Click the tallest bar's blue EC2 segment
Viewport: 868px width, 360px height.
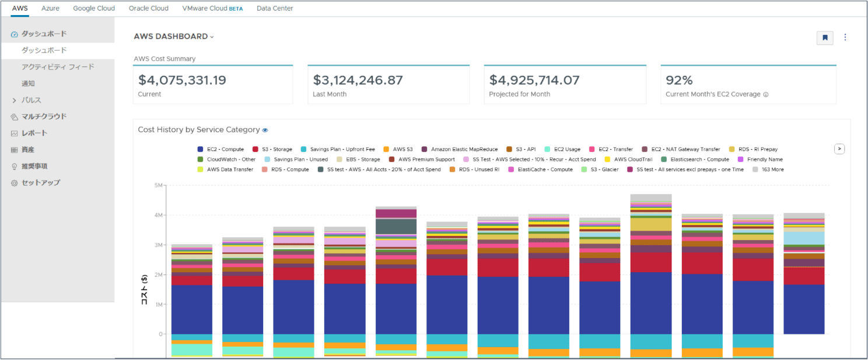coord(651,303)
